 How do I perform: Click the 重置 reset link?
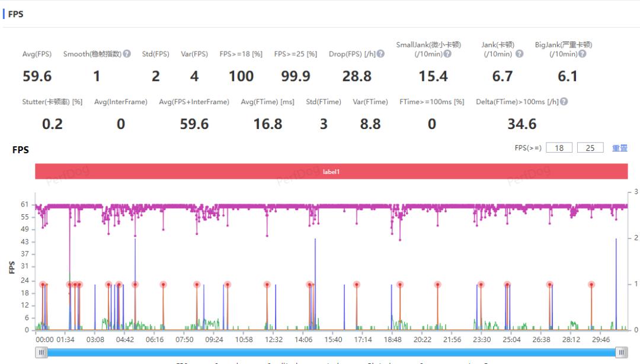point(619,148)
